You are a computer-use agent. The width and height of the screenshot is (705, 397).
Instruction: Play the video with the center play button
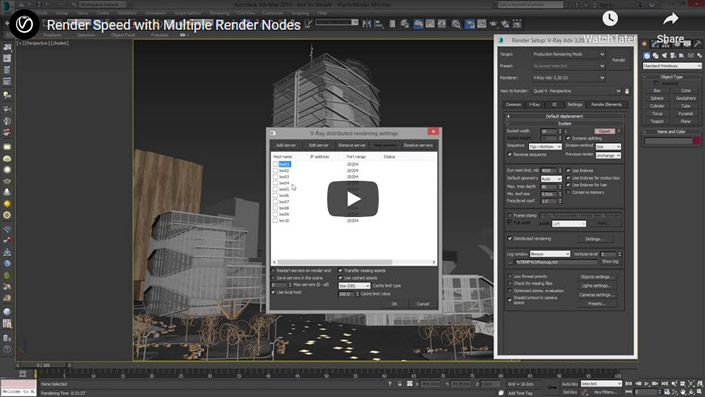(x=353, y=199)
